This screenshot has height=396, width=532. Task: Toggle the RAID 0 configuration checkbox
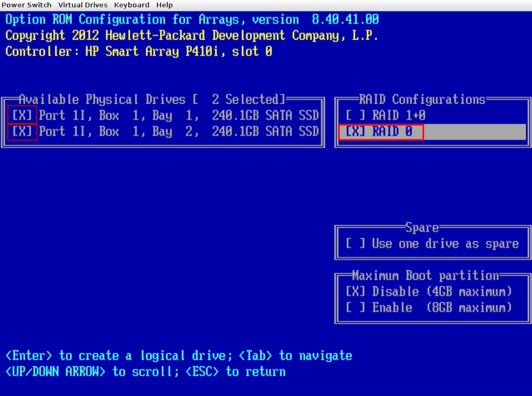356,132
